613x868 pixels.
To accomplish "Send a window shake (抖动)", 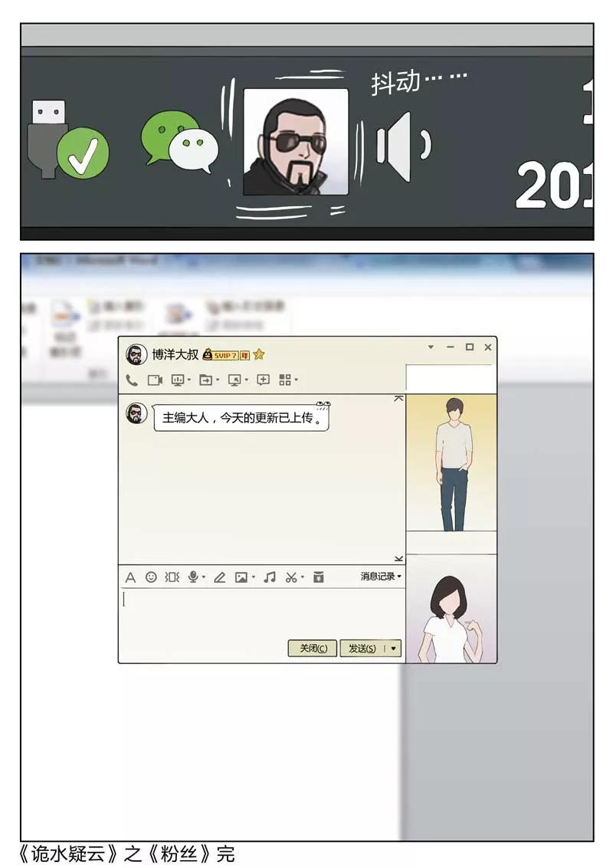I will tap(172, 577).
